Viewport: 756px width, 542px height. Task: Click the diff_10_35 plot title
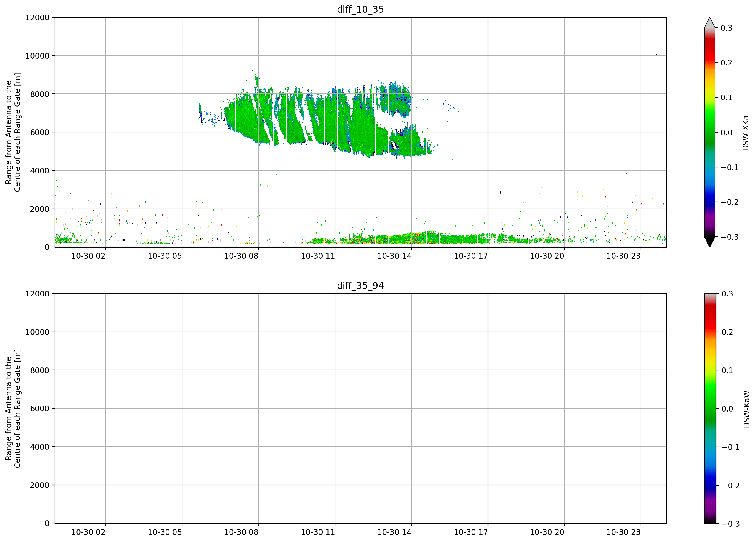pos(360,9)
